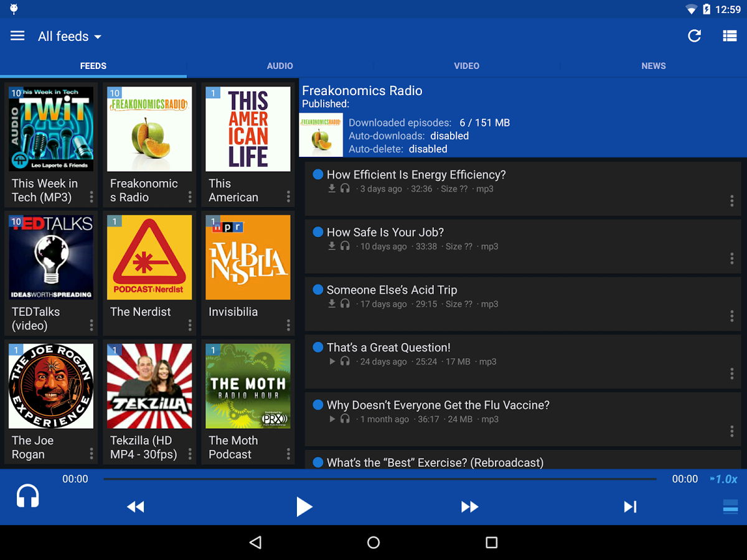Open options menu for Flu Vaccine episode
Viewport: 747px width, 560px height.
(731, 431)
